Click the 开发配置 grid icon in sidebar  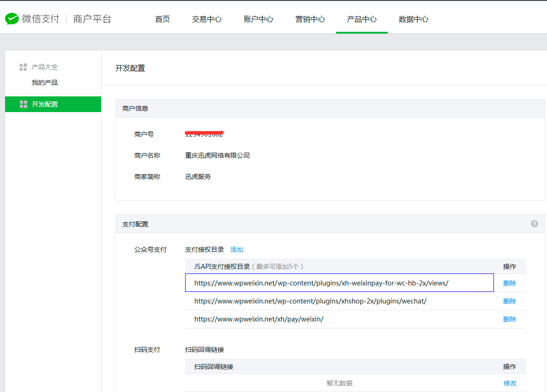(x=24, y=104)
